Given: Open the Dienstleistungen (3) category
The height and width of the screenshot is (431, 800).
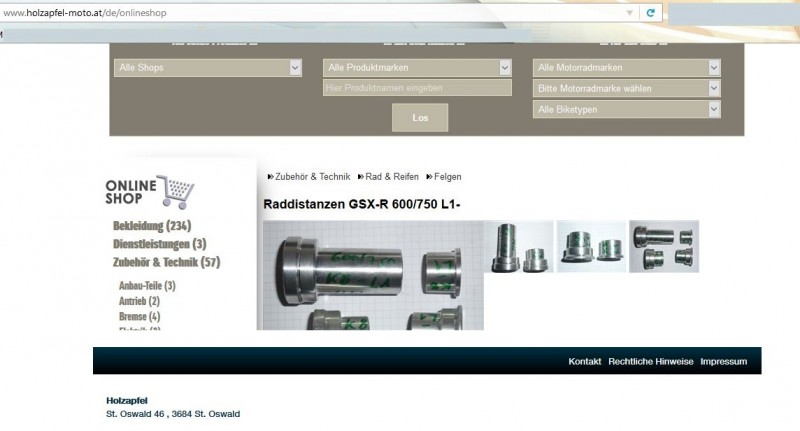Looking at the screenshot, I should [160, 244].
